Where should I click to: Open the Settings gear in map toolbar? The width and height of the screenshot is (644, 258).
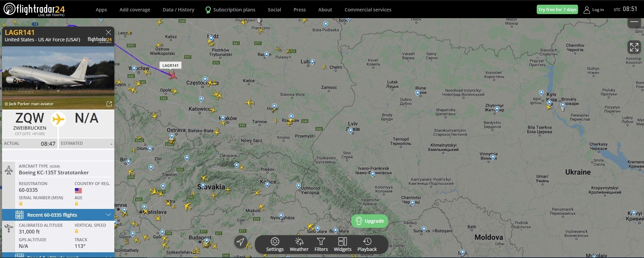tap(275, 245)
